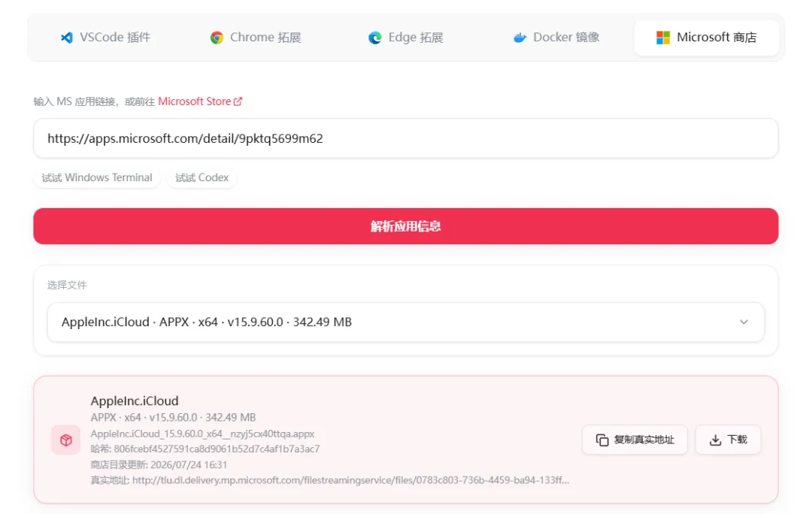Click the Docker whale icon

[x=520, y=38]
